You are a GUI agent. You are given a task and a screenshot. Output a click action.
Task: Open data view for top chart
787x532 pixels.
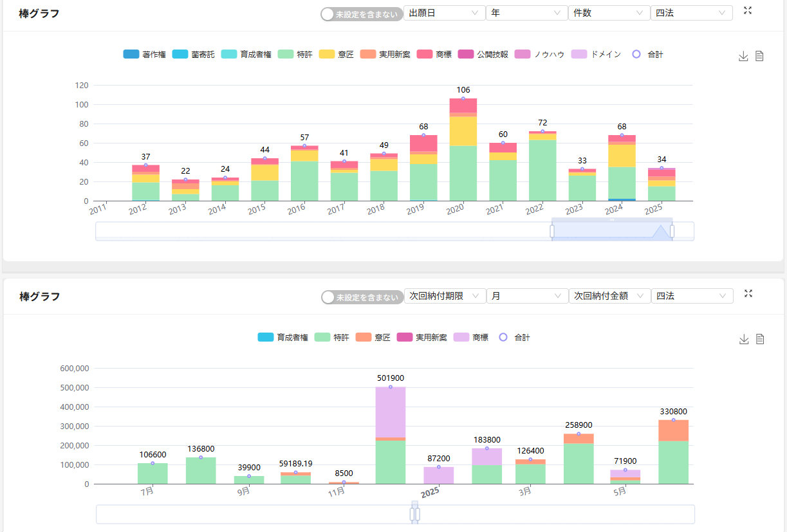point(759,57)
